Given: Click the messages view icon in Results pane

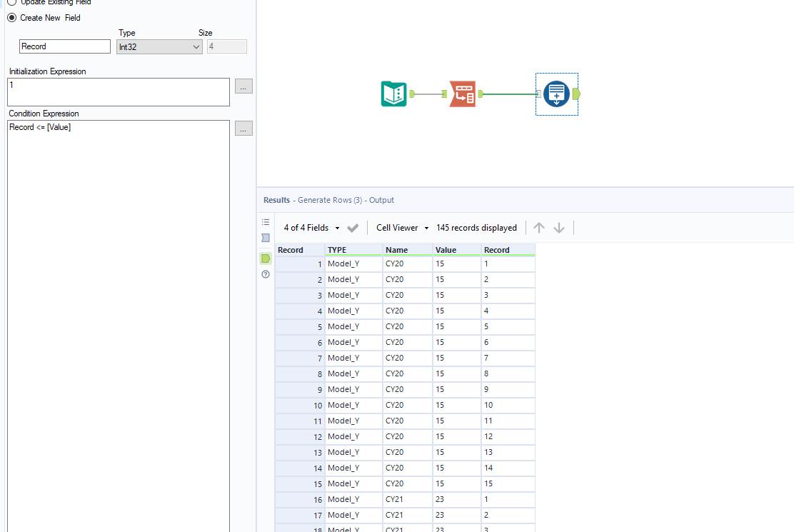Looking at the screenshot, I should pyautogui.click(x=265, y=222).
